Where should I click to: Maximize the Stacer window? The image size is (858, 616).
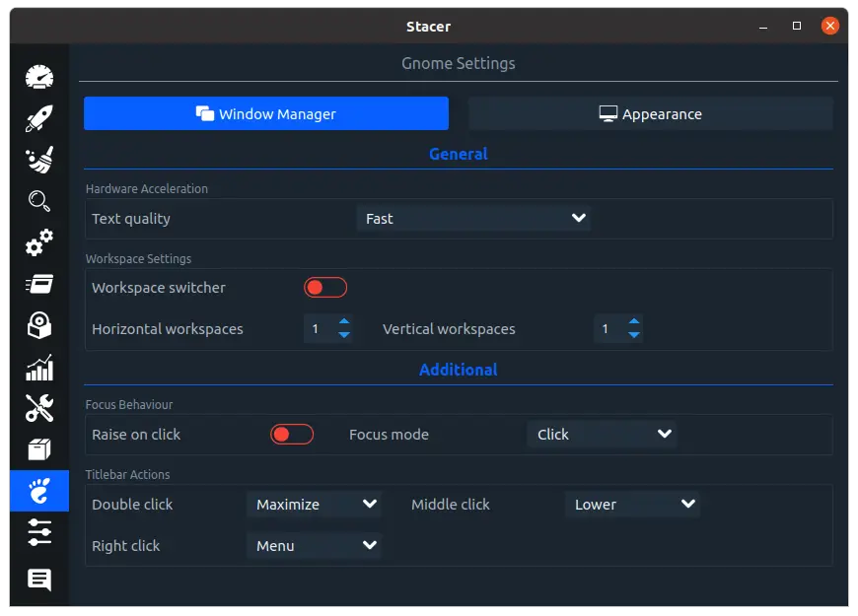tap(797, 26)
